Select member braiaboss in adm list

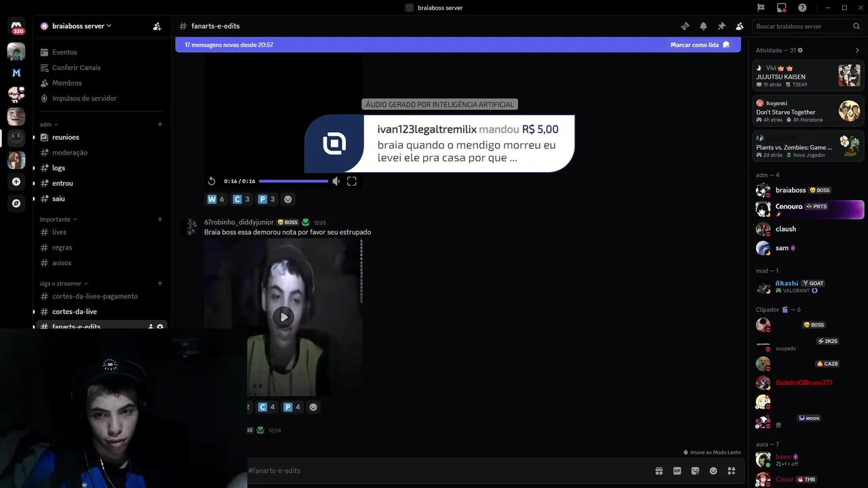(808, 190)
